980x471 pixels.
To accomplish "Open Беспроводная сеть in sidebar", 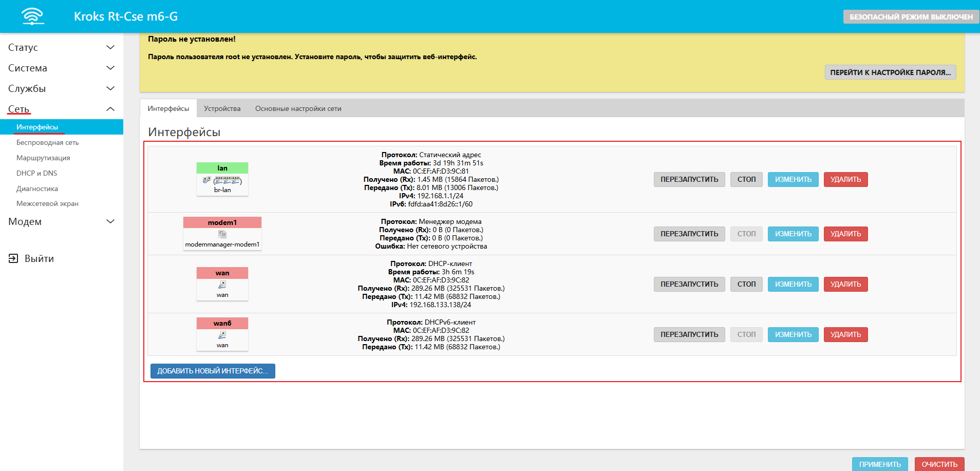I will 47,142.
